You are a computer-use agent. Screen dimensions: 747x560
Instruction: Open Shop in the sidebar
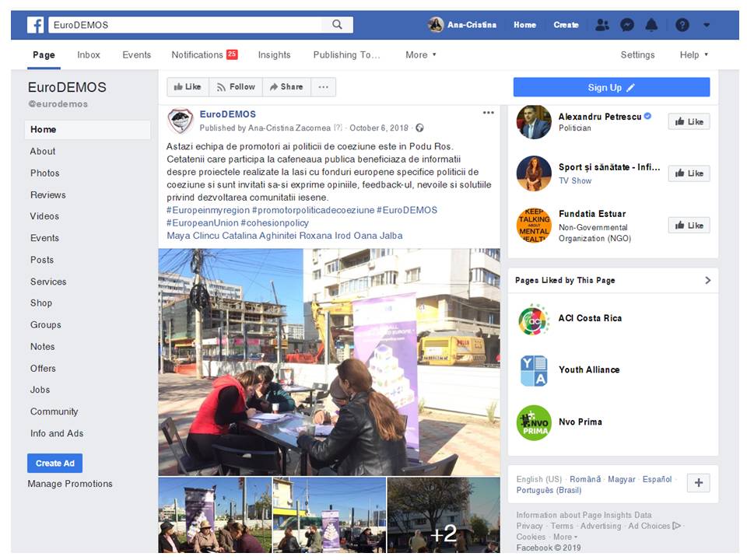[x=41, y=303]
